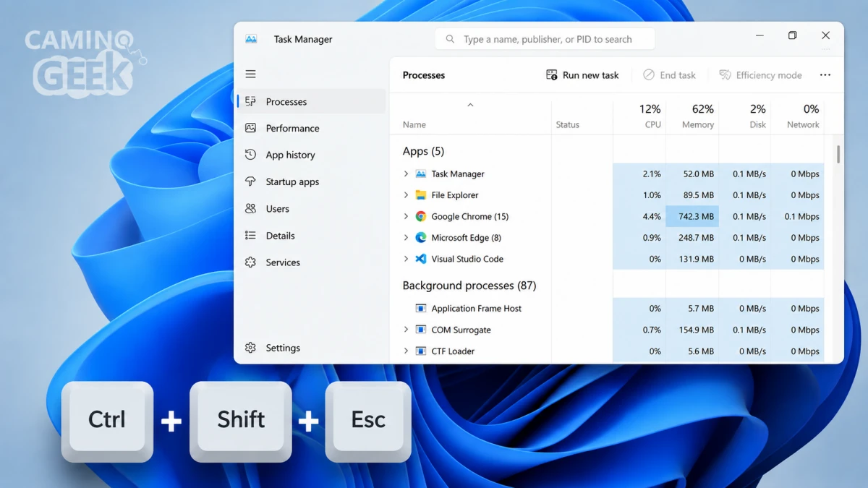Click Run new task button

[x=582, y=75]
